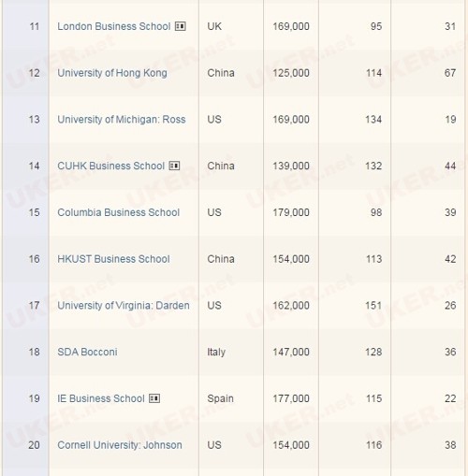Open University of Virginia: Darden link
Image resolution: width=468 pixels, height=476 pixels.
click(x=124, y=306)
